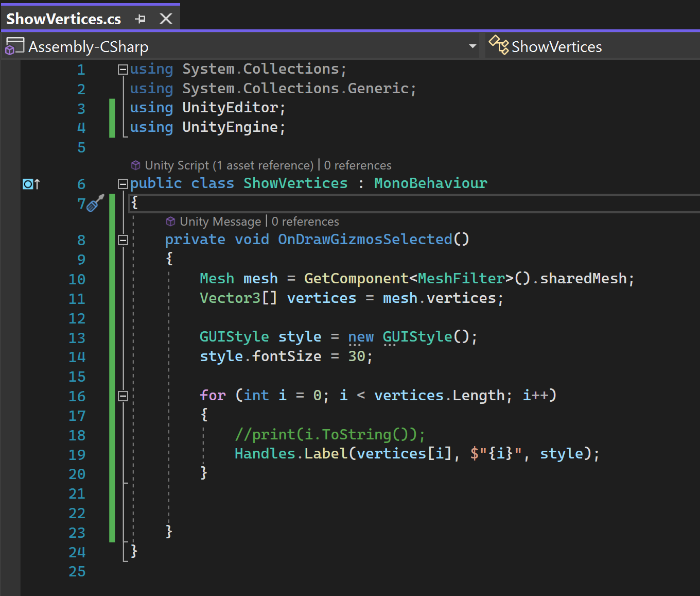Select line number 19 in the gutter
Viewport: 700px width, 596px height.
pyautogui.click(x=77, y=454)
